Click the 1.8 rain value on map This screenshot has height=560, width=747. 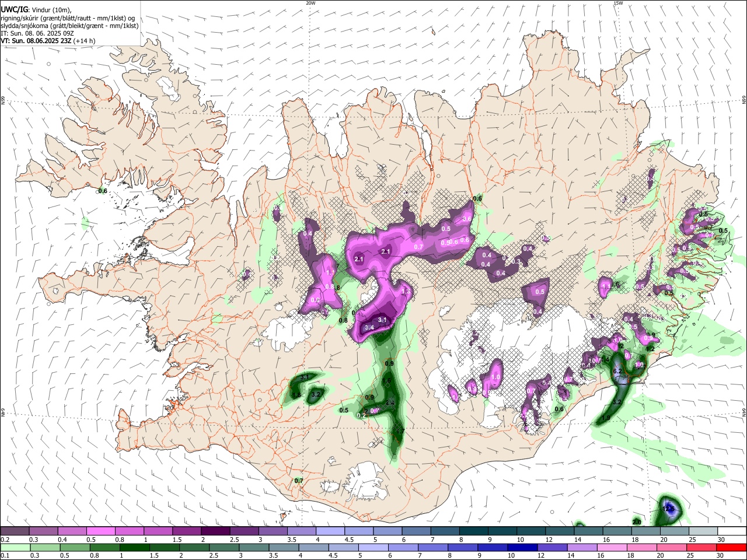pyautogui.click(x=296, y=395)
